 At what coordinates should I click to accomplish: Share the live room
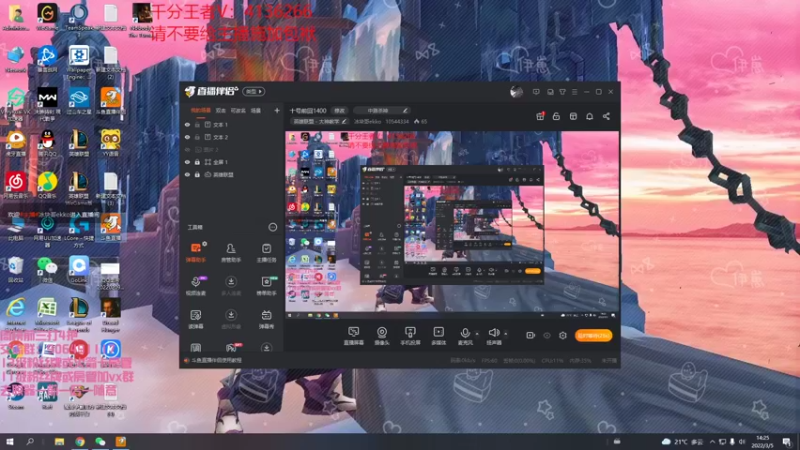606,116
